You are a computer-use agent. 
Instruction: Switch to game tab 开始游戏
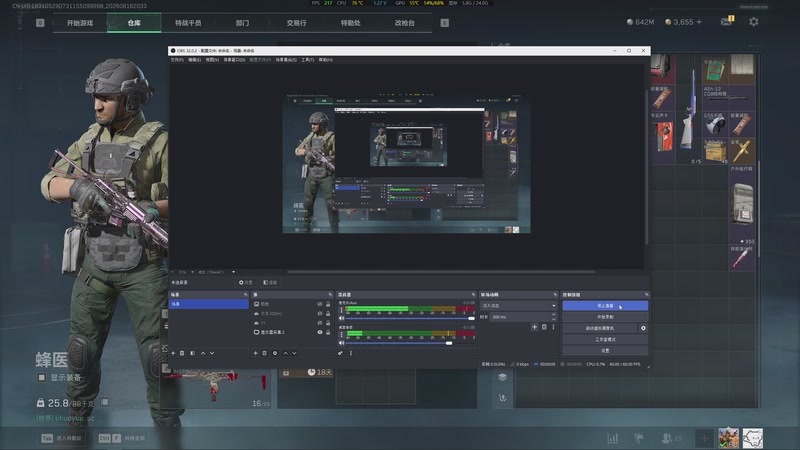tap(80, 22)
